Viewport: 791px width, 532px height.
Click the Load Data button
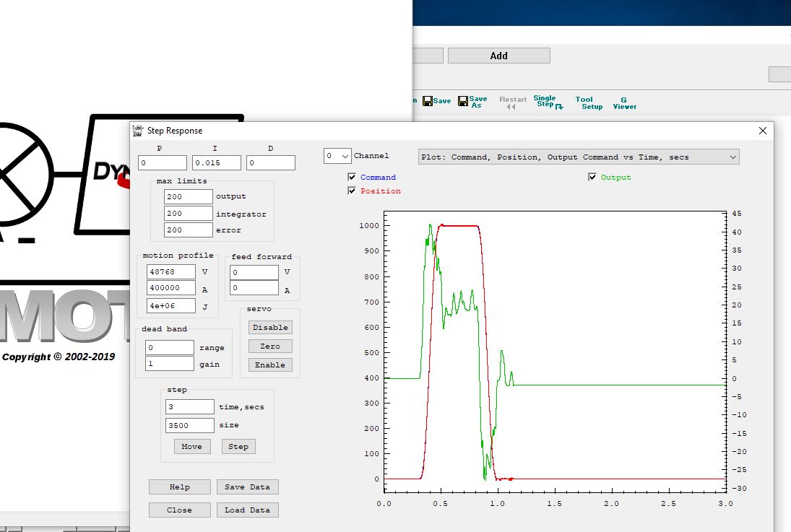coord(247,510)
